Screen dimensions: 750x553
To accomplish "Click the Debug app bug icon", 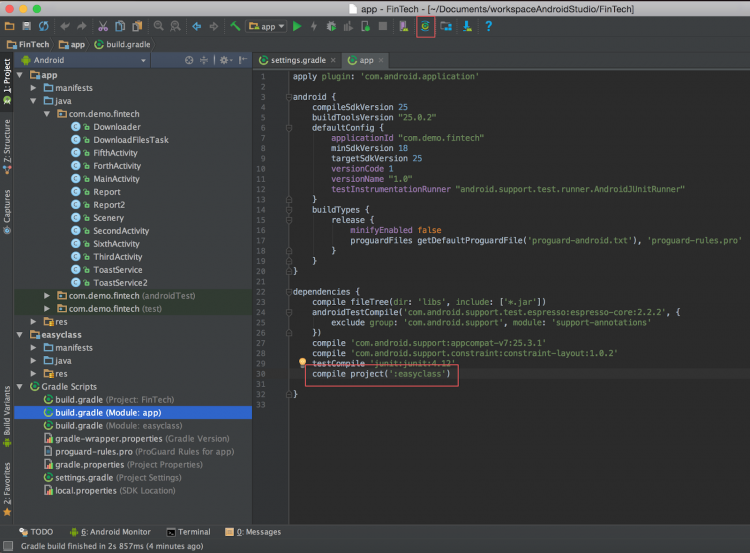I will point(332,26).
